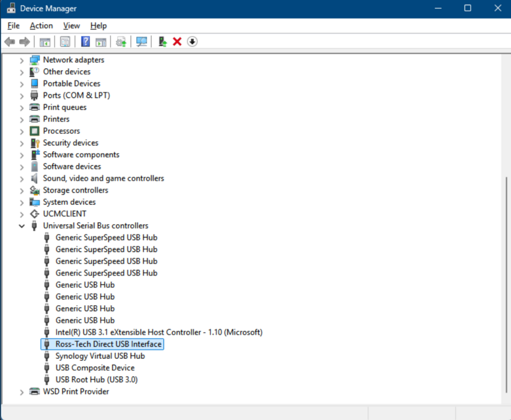Expand the Network adapters category

pyautogui.click(x=21, y=60)
